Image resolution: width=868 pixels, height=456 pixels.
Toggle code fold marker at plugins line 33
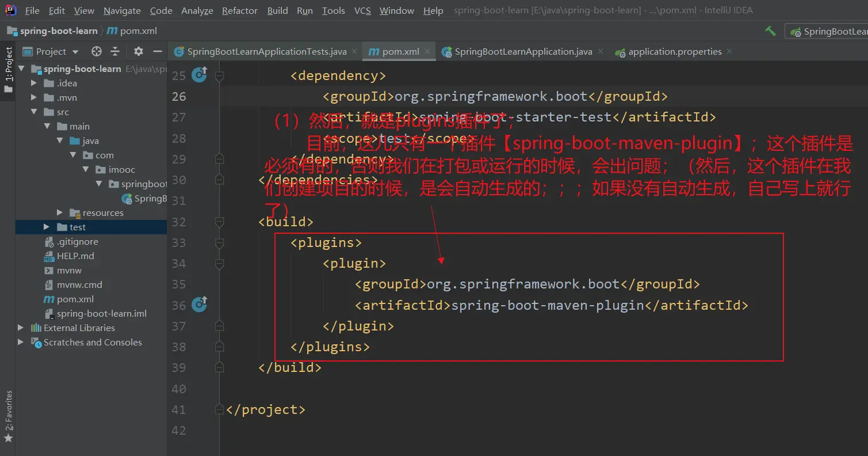point(219,243)
